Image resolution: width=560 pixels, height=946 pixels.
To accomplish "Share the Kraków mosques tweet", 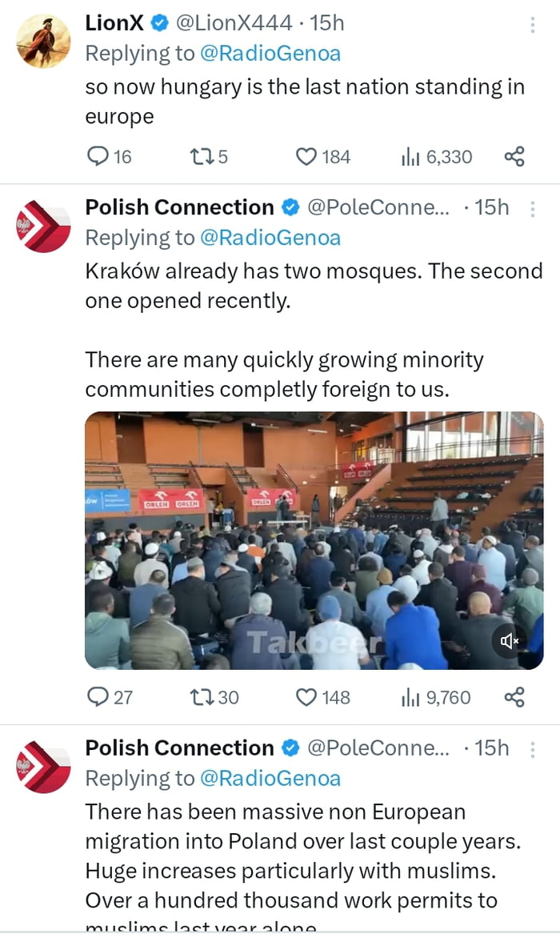I will pos(514,697).
